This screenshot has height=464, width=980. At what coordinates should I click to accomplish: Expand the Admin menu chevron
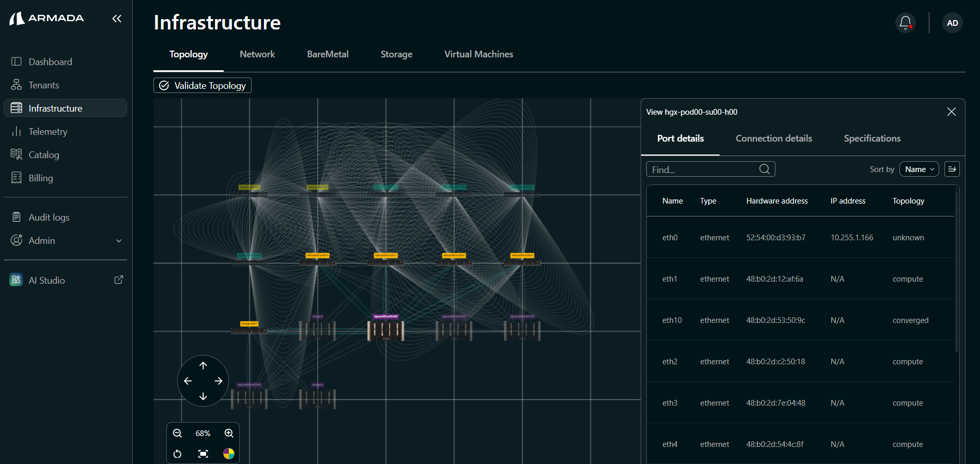tap(119, 241)
